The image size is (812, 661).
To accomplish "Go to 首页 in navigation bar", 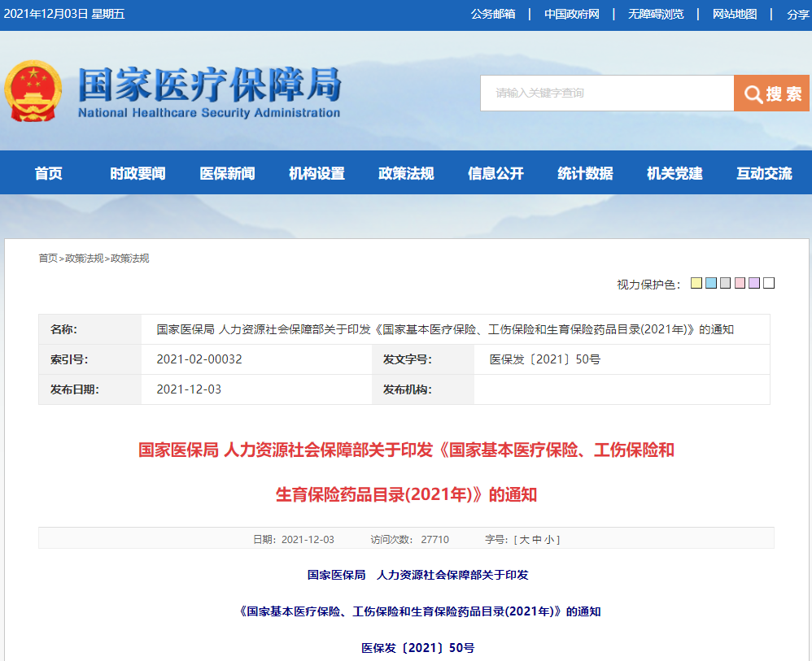I will [x=49, y=173].
